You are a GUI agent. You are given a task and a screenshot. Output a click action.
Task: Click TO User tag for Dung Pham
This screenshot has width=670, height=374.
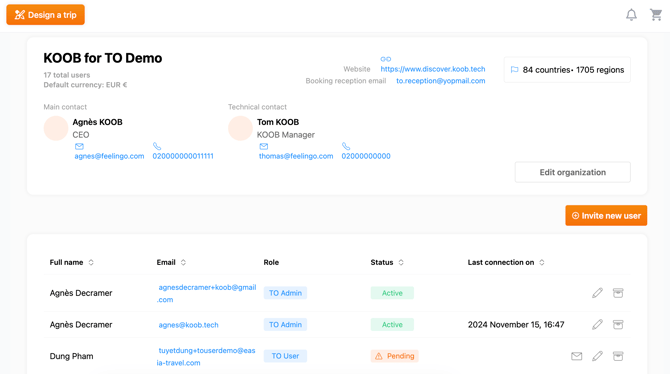(x=285, y=356)
